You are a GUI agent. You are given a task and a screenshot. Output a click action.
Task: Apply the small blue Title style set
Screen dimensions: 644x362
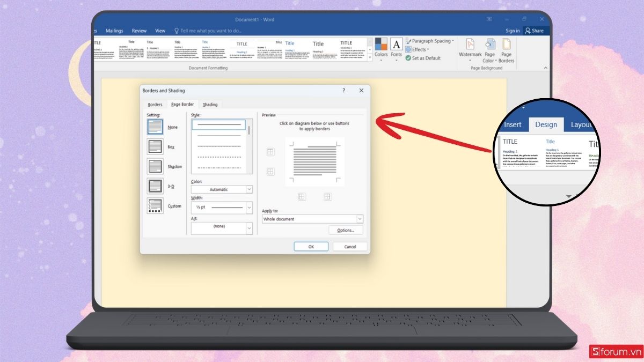coord(214,50)
